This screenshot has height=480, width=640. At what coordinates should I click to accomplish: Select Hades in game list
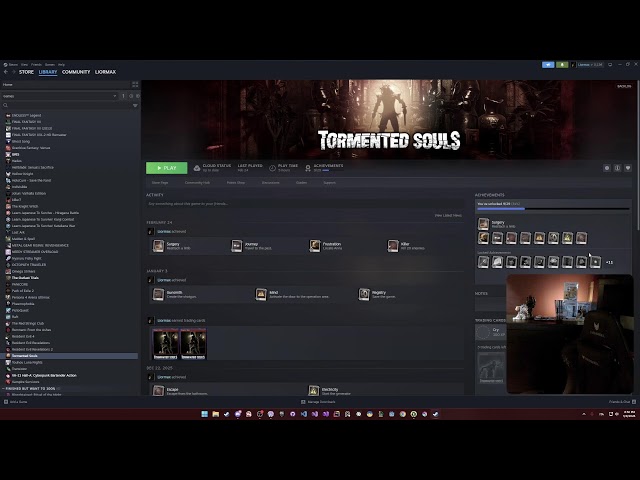(x=16, y=161)
